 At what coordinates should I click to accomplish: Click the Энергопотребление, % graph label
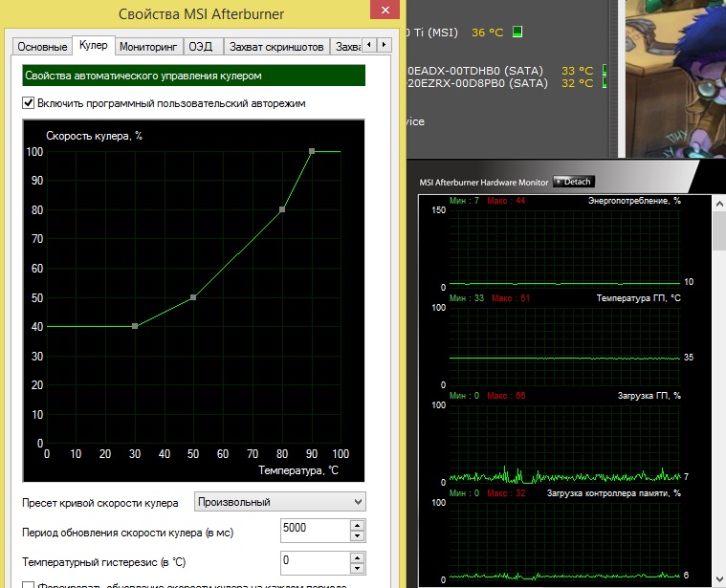634,201
